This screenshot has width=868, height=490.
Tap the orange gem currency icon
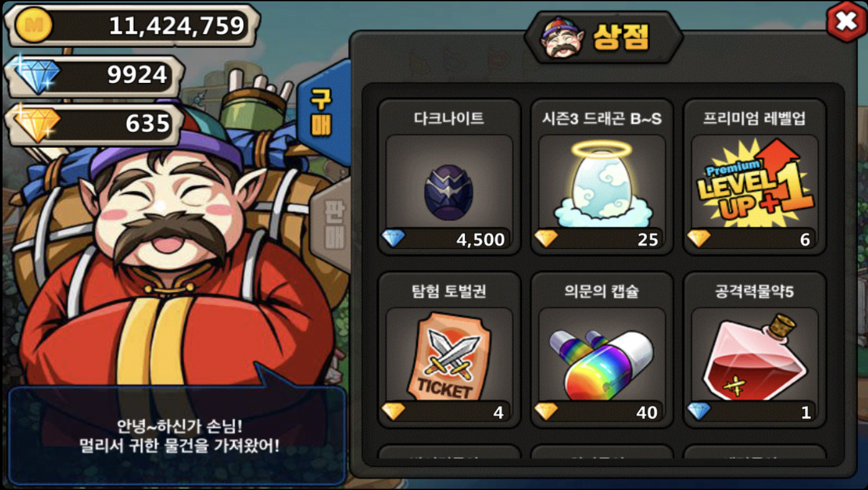pos(35,123)
